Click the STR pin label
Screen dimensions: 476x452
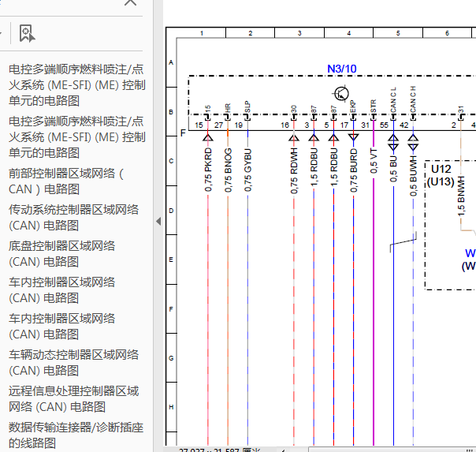[x=374, y=106]
